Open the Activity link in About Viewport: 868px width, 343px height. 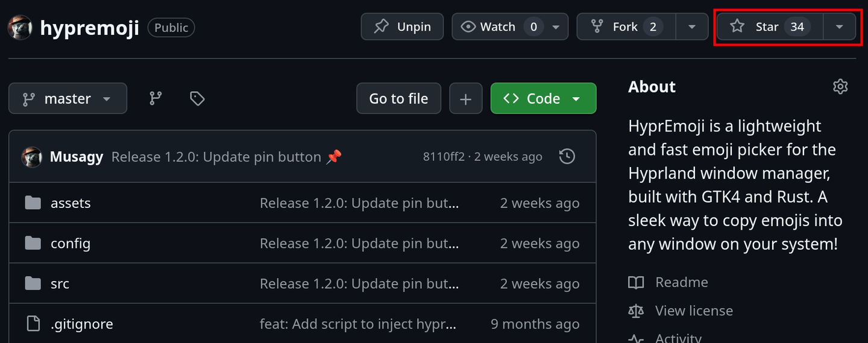(678, 338)
